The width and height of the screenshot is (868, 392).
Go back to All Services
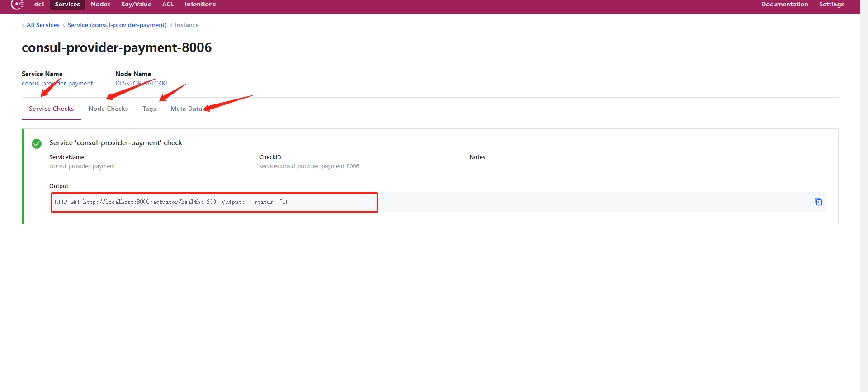[43, 25]
